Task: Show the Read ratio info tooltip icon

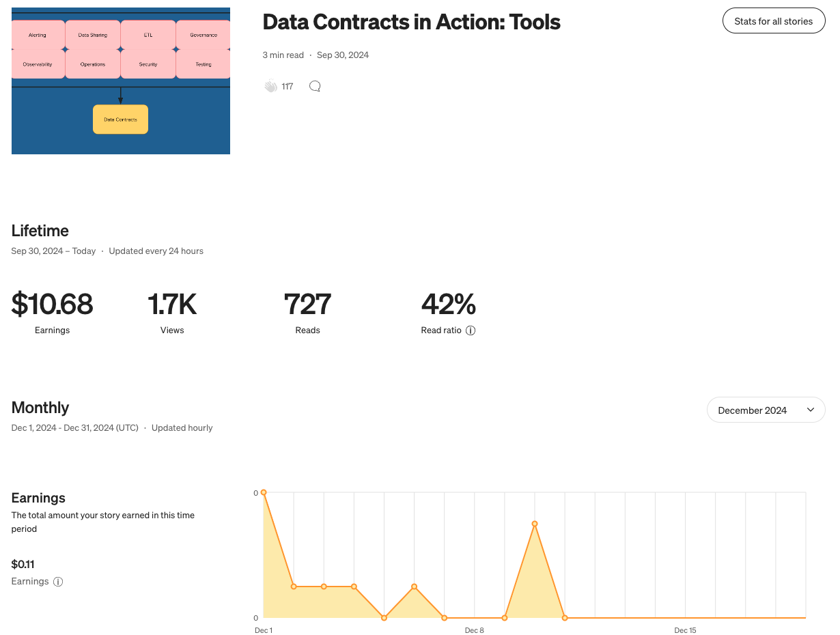Action: click(471, 330)
